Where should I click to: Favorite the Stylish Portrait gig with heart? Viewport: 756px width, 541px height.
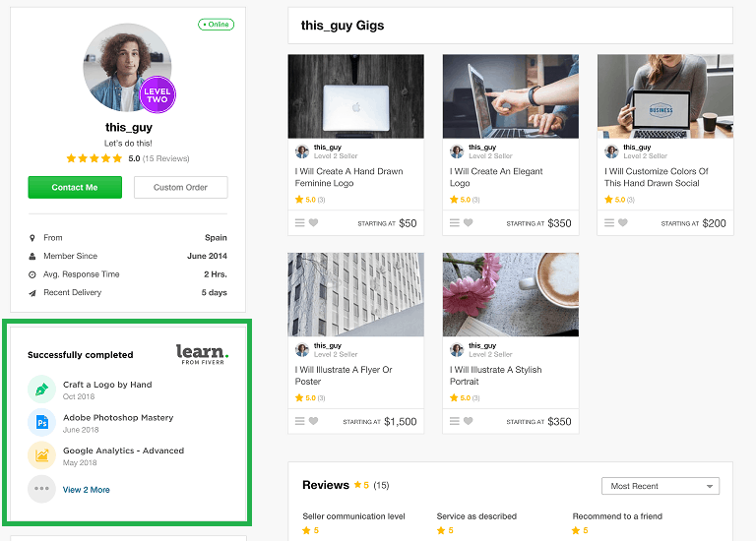[469, 421]
